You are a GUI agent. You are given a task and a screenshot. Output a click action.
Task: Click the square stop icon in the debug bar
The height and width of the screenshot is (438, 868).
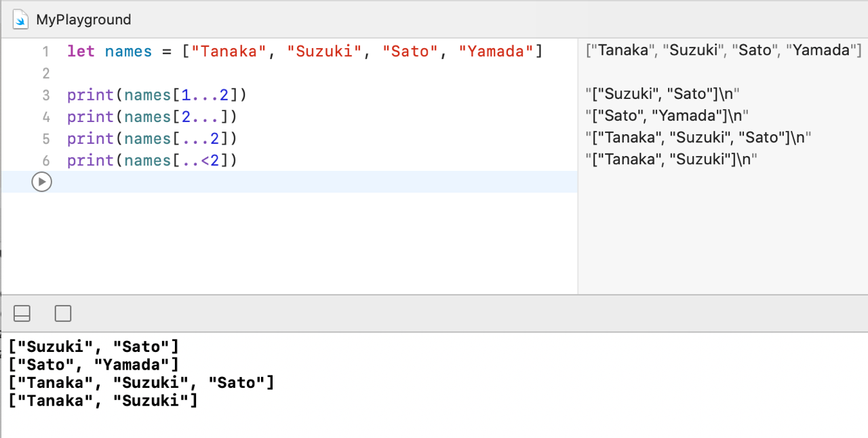click(x=63, y=313)
